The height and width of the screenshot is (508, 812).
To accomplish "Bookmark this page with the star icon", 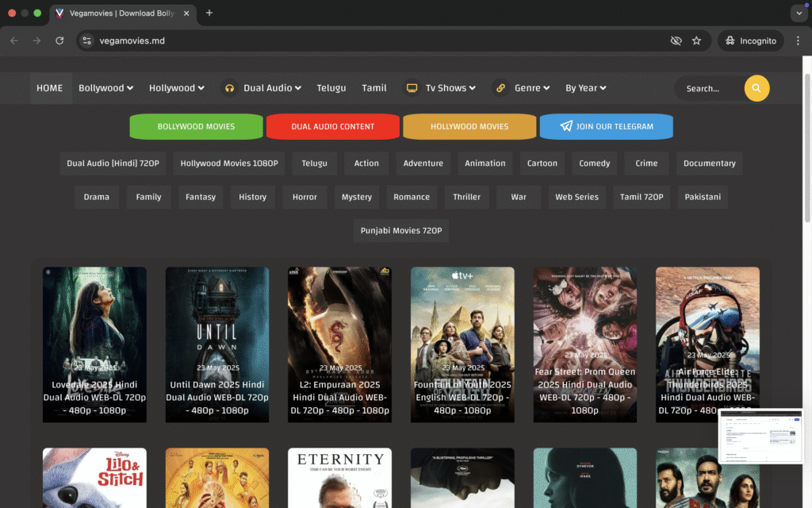I will (x=696, y=40).
